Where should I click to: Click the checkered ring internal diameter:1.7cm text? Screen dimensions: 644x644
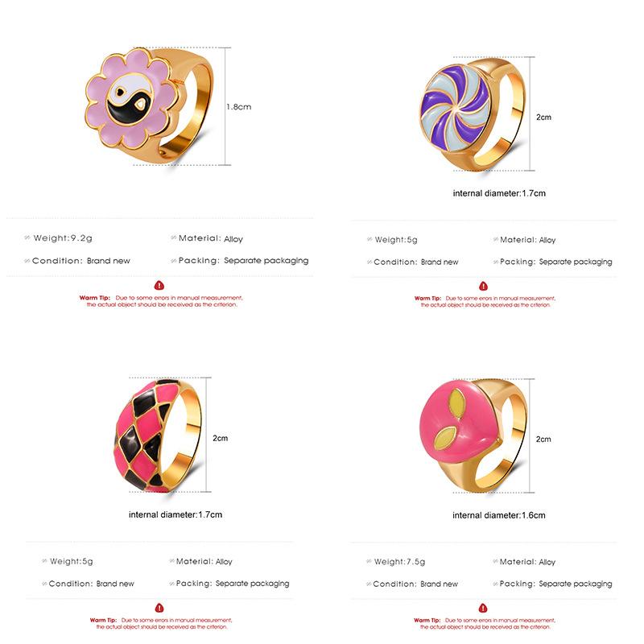pos(175,514)
